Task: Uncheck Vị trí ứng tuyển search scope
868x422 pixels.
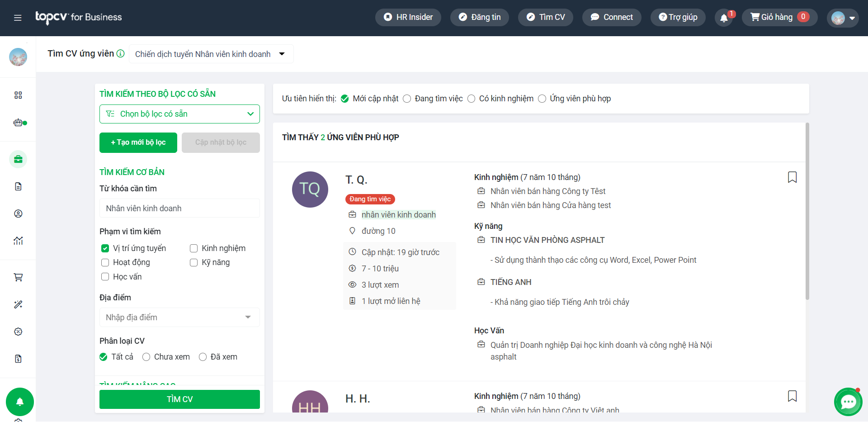Action: [x=105, y=248]
